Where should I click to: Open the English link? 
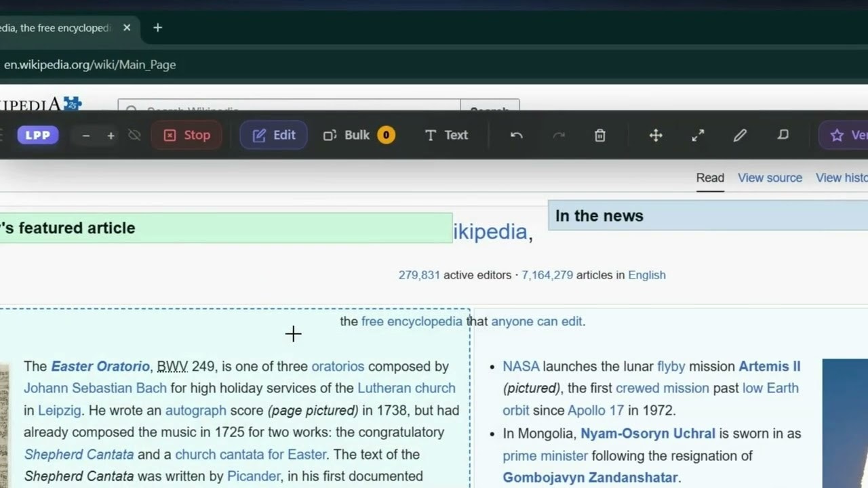click(647, 275)
